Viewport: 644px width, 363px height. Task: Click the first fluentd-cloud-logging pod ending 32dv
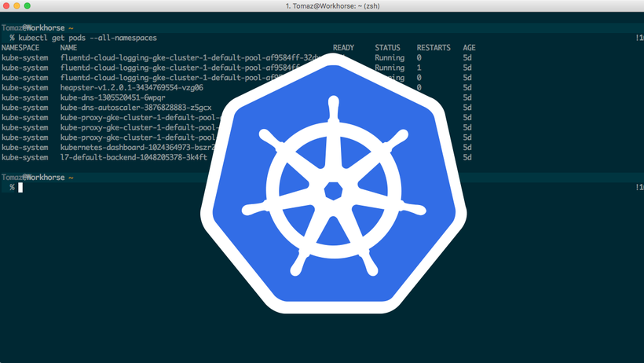(190, 57)
